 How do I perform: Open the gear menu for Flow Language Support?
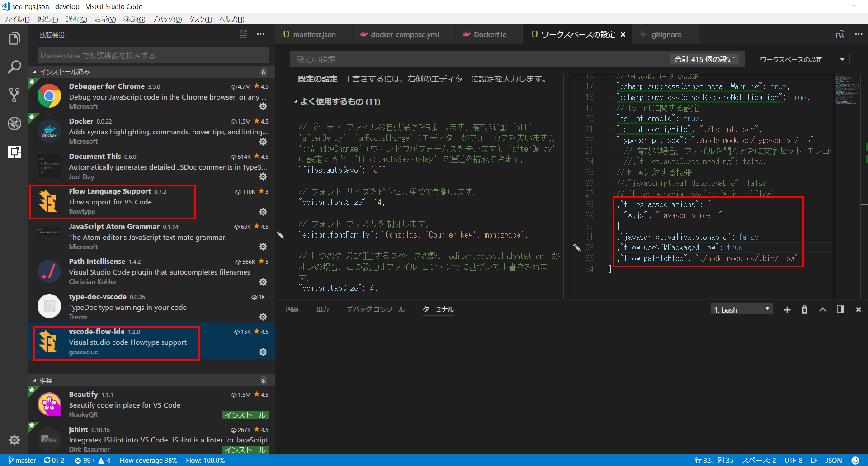(x=263, y=212)
